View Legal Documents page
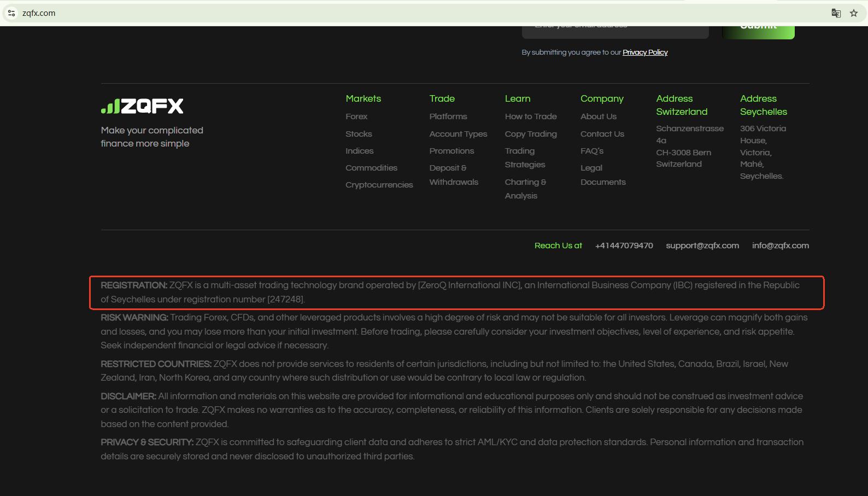The height and width of the screenshot is (496, 868). tap(602, 175)
